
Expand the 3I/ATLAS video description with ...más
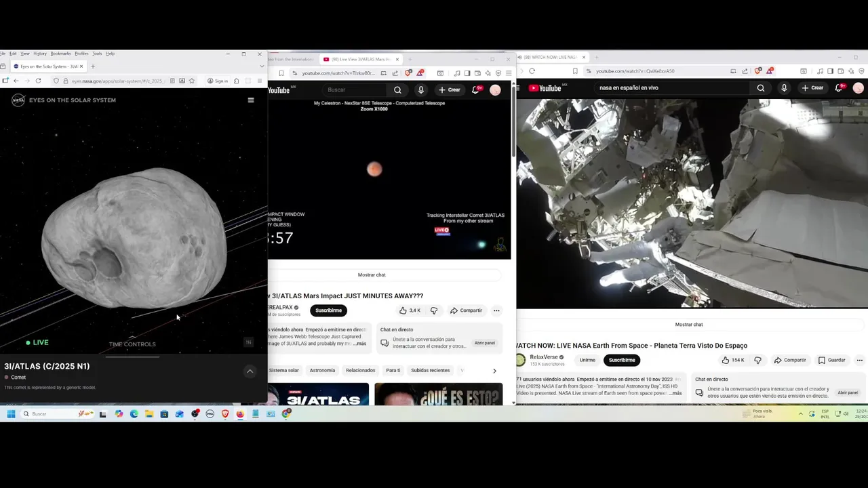[x=360, y=344]
